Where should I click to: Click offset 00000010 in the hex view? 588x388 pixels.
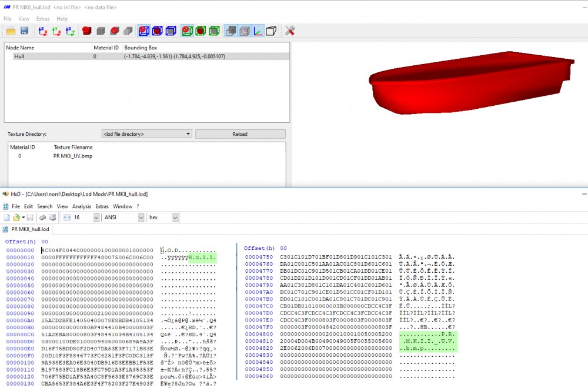pyautogui.click(x=20, y=257)
